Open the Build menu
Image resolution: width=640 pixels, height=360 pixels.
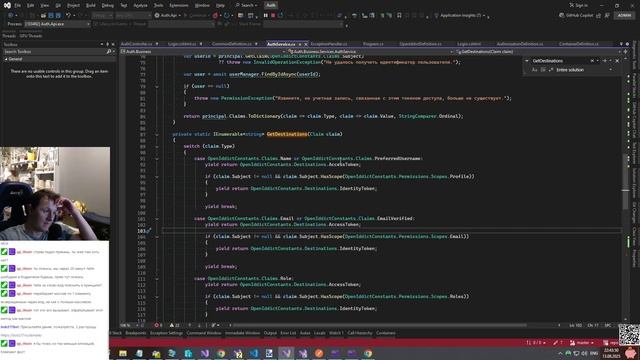click(91, 5)
